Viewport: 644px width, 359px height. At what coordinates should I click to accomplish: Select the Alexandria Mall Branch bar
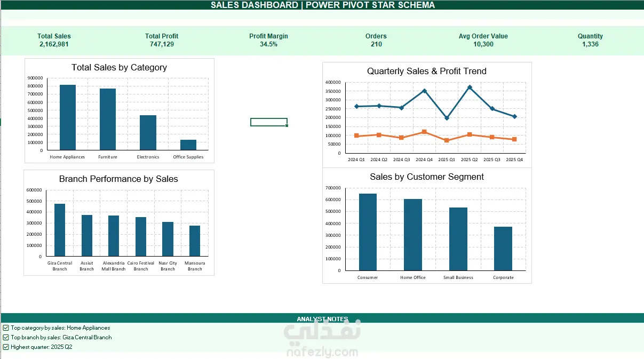[114, 236]
